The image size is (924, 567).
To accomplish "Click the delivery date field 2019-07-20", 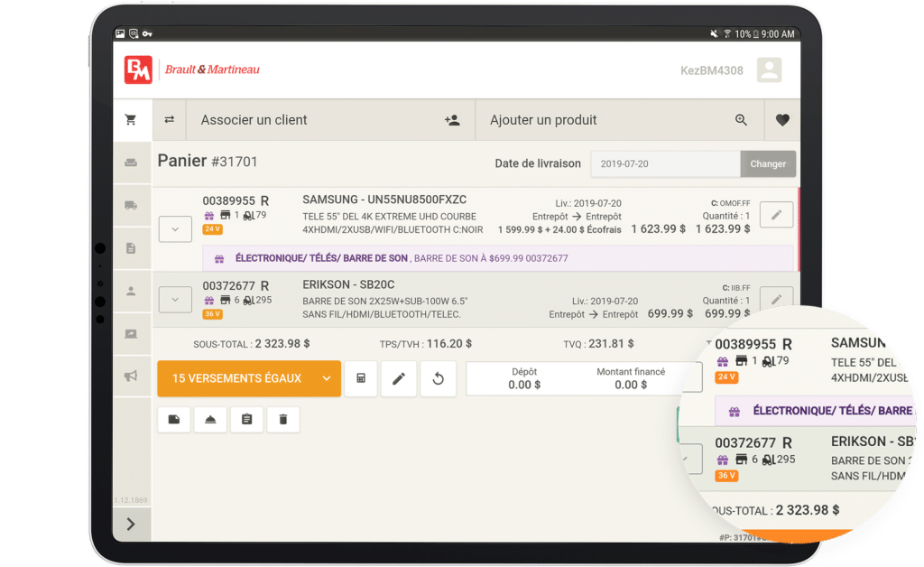I will pyautogui.click(x=665, y=163).
